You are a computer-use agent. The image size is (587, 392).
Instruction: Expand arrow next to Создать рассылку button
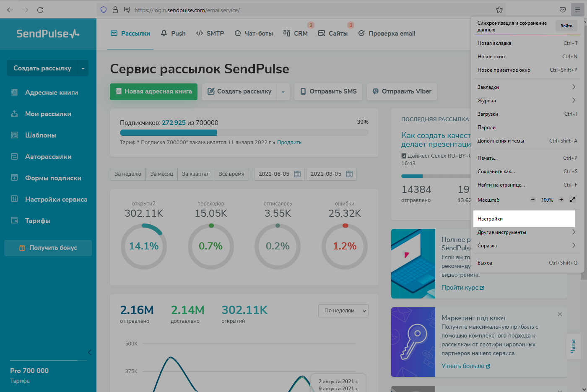click(x=283, y=92)
